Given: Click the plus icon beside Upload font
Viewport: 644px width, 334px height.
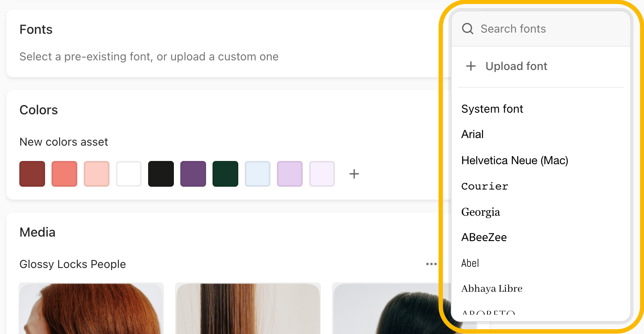Looking at the screenshot, I should (471, 66).
